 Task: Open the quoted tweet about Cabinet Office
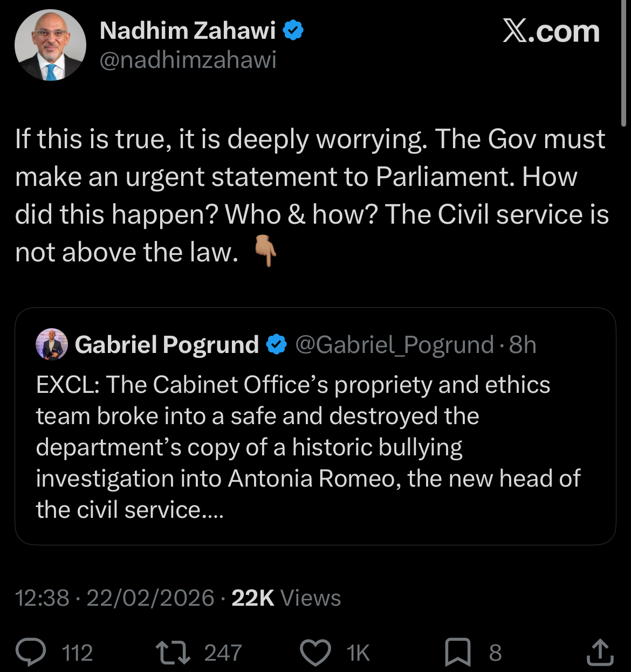pos(315,447)
